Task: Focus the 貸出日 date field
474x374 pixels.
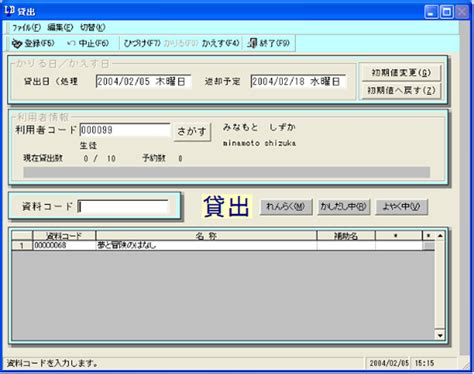Action: (143, 81)
